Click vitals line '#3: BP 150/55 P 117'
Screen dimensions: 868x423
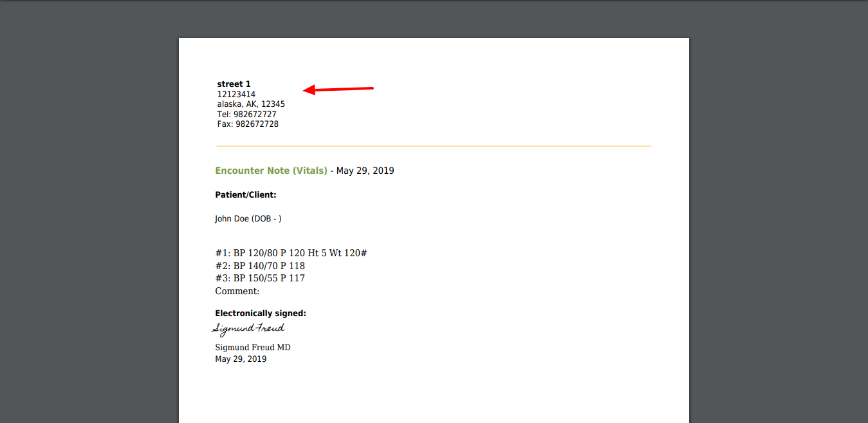click(x=260, y=278)
